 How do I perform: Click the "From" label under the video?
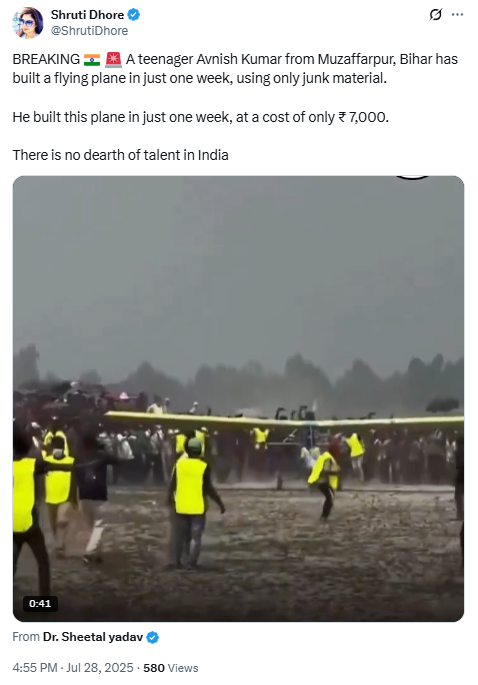coord(26,637)
